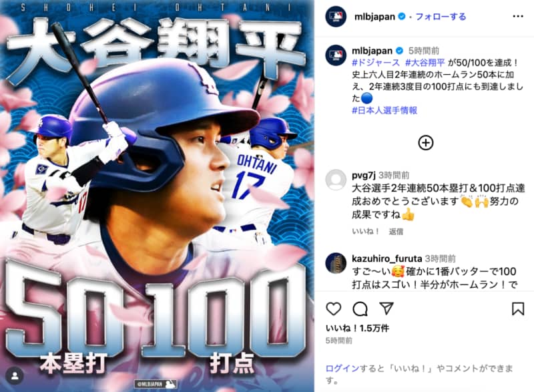Open the three-dot more options menu
Screen dimensions: 534x392
pos(518,16)
